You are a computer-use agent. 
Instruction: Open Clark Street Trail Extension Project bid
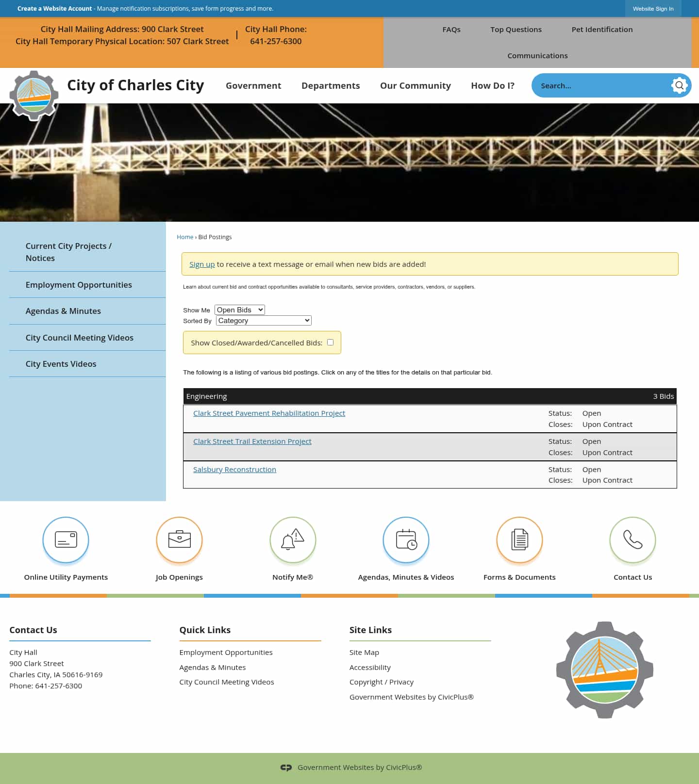click(x=252, y=441)
